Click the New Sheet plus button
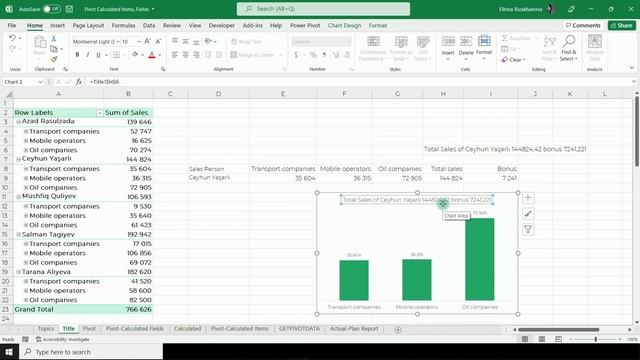This screenshot has width=640, height=360. tap(398, 329)
